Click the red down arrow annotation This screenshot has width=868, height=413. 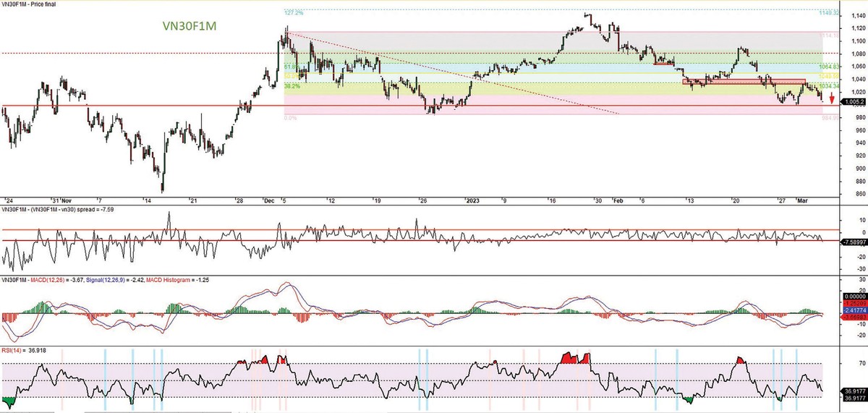coord(832,98)
